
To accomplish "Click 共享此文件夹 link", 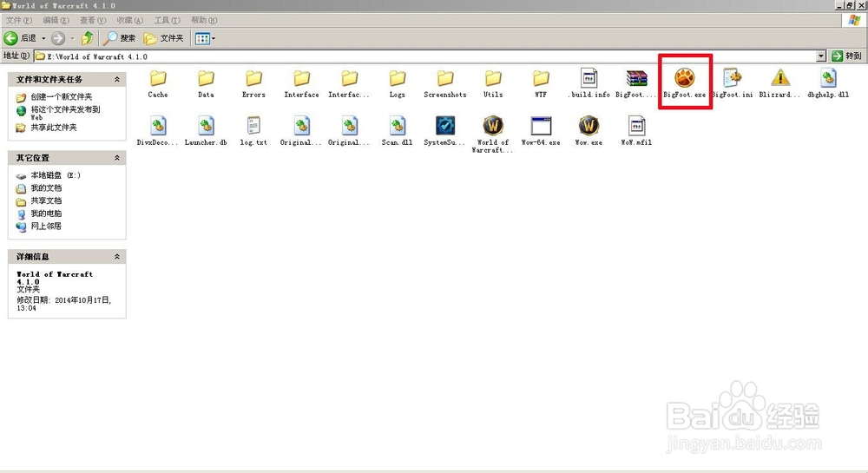I will [x=54, y=128].
